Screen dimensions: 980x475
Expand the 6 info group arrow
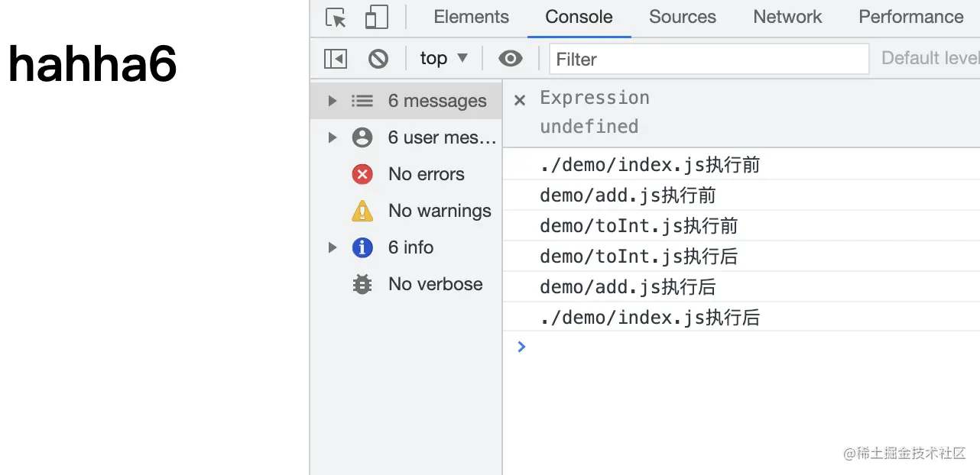pyautogui.click(x=332, y=247)
